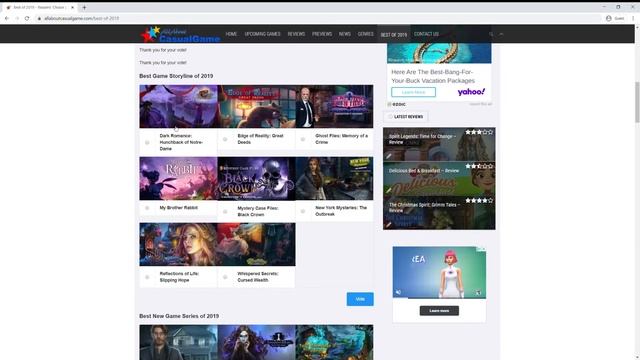Click the Ghost Files game thumbnail
The image size is (640, 360).
tap(334, 107)
